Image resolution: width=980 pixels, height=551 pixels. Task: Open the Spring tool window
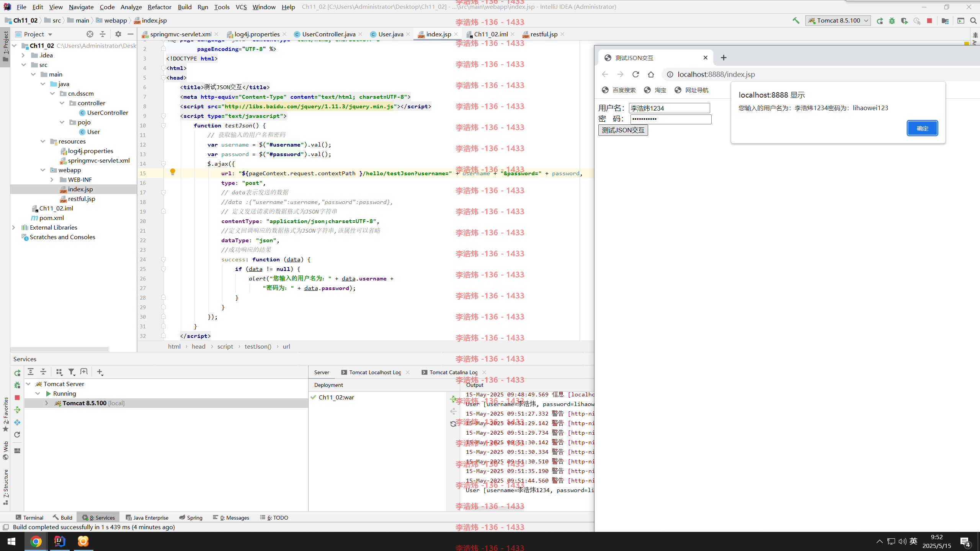click(191, 517)
